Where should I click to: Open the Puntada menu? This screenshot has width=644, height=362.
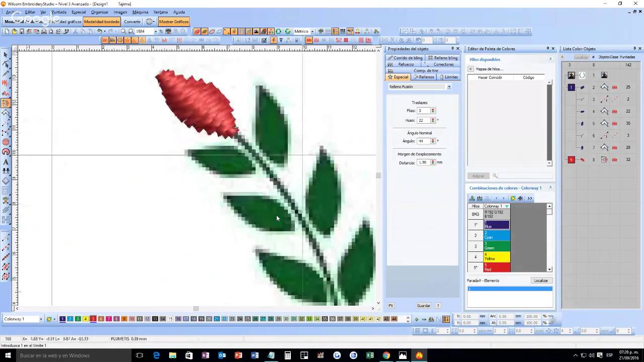58,12
